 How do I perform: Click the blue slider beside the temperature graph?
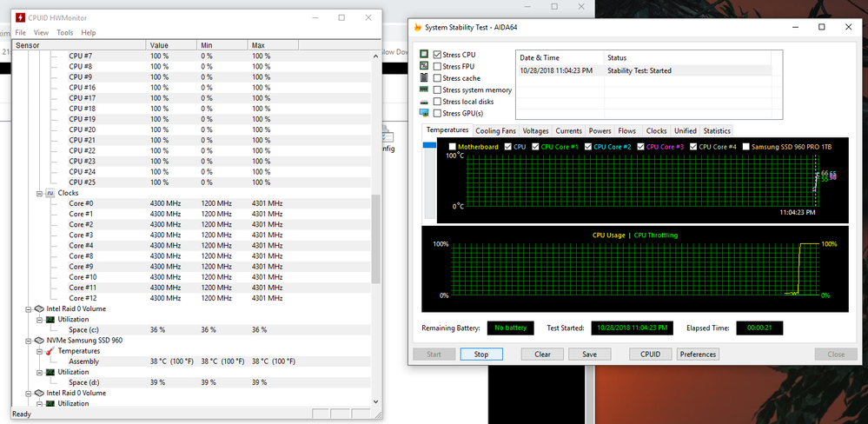click(429, 146)
